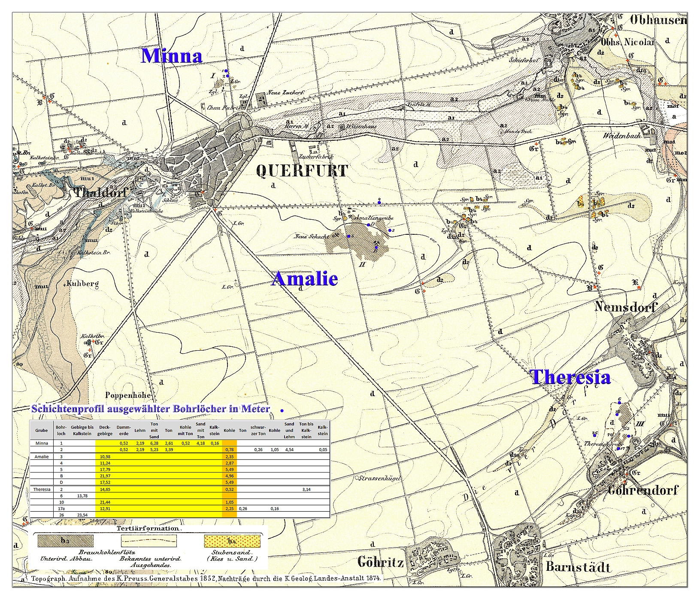Click the b3 Braunkohlenflötz legend swatch

[x=65, y=540]
